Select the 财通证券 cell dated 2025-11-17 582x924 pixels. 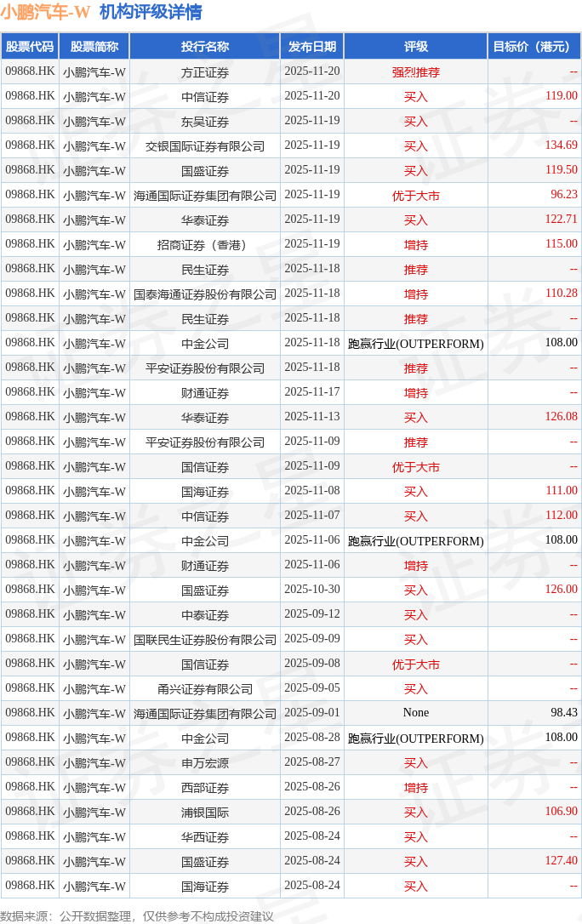205,392
